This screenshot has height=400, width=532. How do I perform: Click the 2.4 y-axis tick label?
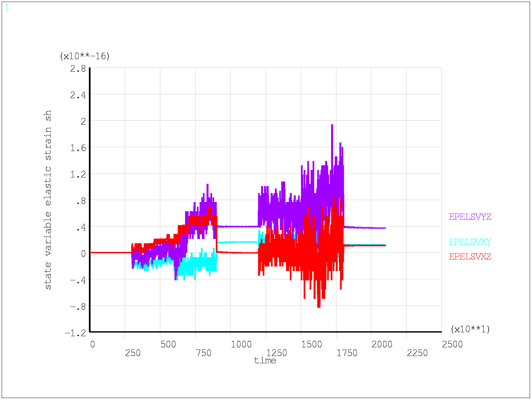(x=78, y=95)
